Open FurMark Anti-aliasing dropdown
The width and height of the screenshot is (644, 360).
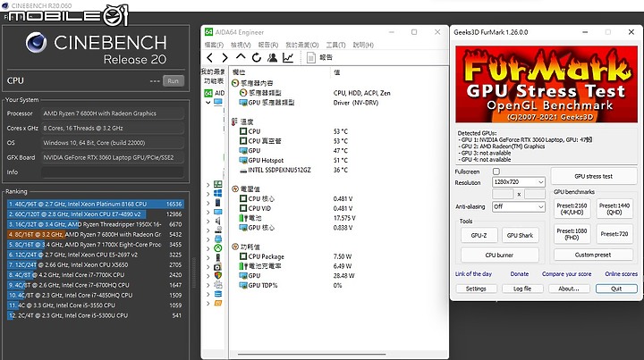tap(519, 206)
